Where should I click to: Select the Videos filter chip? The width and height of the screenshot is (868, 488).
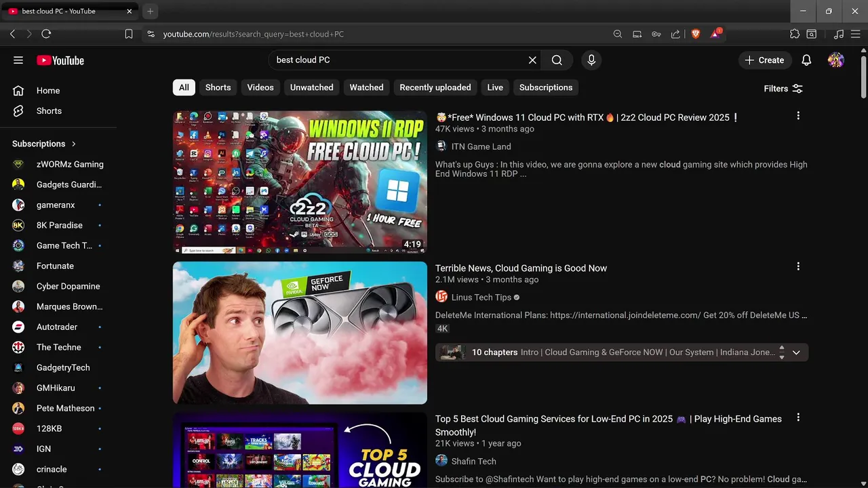click(x=260, y=87)
